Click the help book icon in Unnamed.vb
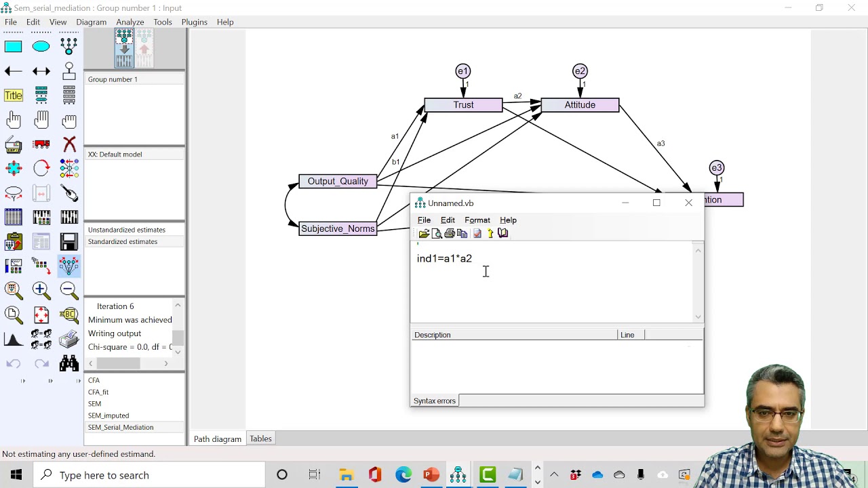 pos(502,233)
